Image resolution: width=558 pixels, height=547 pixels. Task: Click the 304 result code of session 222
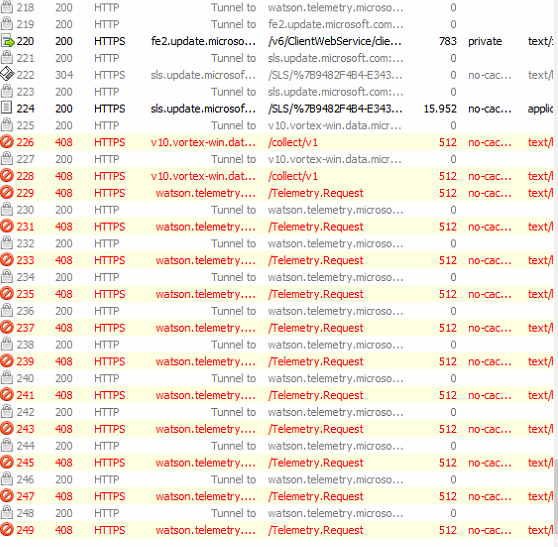coord(64,75)
